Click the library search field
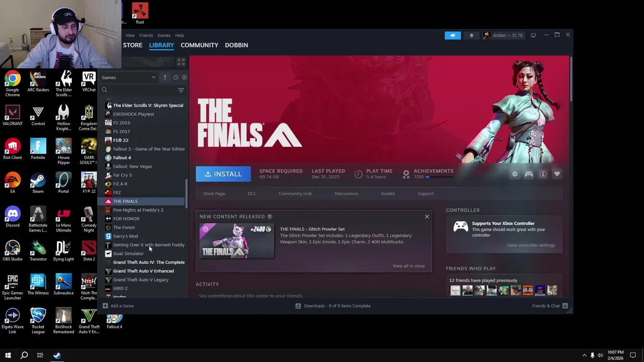 click(x=138, y=90)
